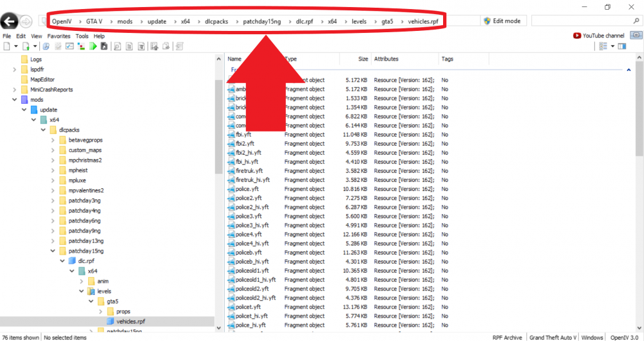Click the New file toolbar icon
The width and height of the screenshot is (644, 341).
[6, 46]
